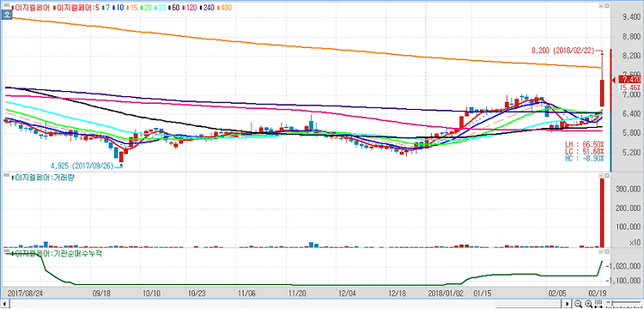Click the 8,200 (2018/02/22) high label
The height and width of the screenshot is (309, 644).
(x=562, y=51)
